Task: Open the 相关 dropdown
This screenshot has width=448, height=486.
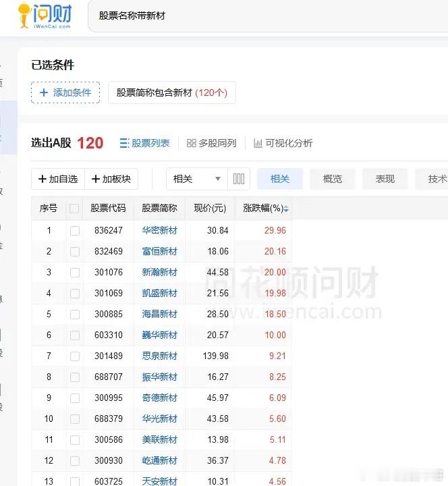Action: tap(197, 179)
